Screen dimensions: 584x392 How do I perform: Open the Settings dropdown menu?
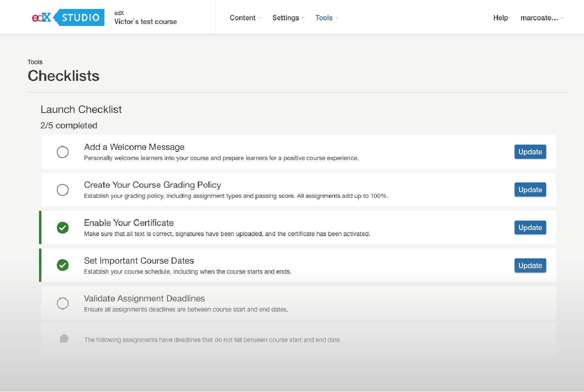(x=288, y=18)
